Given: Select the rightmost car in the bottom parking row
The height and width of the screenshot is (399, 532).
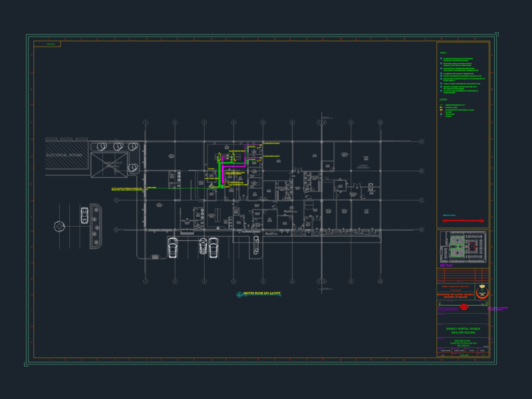Looking at the screenshot, I should (213, 247).
